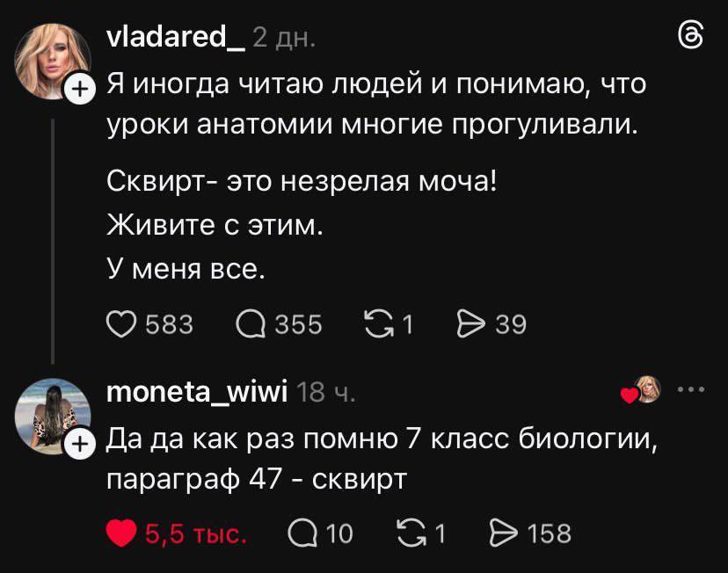The image size is (728, 573).
Task: Share vladared_'s post via the send arrow
Action: click(x=472, y=324)
